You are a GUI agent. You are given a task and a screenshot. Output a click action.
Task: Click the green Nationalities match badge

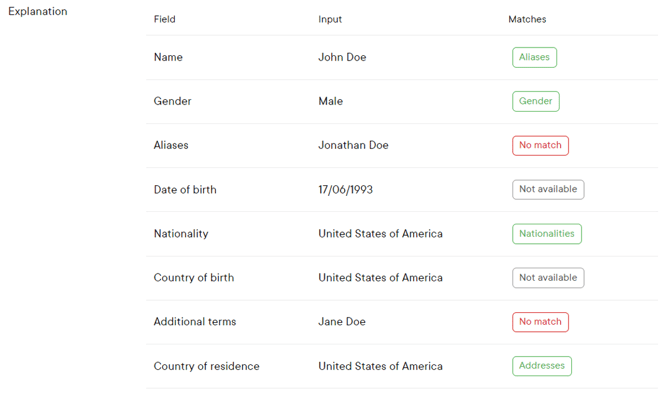tap(546, 233)
